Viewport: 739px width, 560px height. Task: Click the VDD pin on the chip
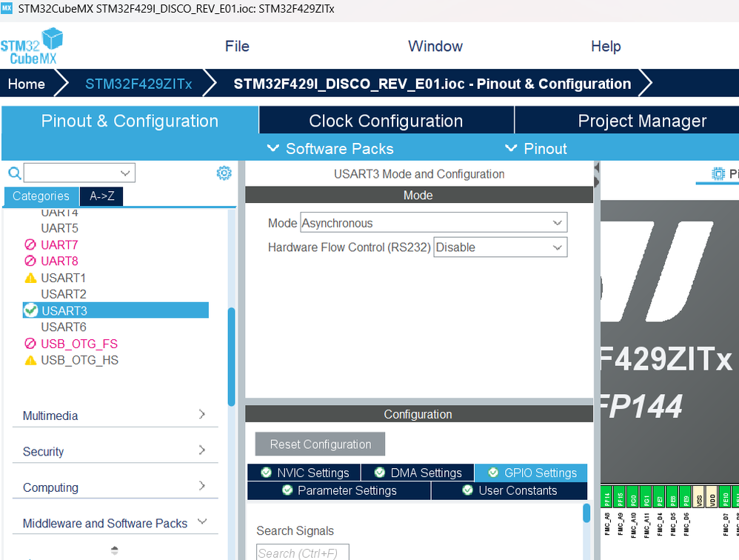(x=712, y=497)
